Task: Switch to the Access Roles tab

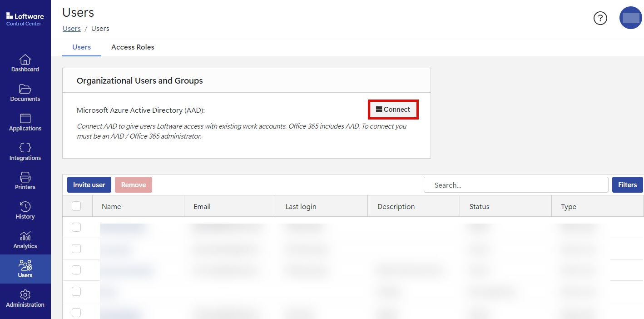Action: [133, 47]
